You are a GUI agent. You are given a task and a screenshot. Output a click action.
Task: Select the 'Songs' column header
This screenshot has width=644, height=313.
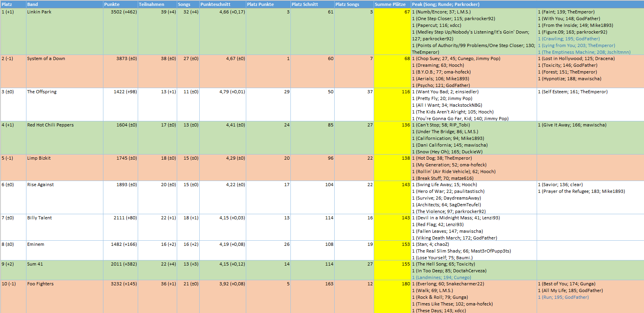(x=188, y=4)
